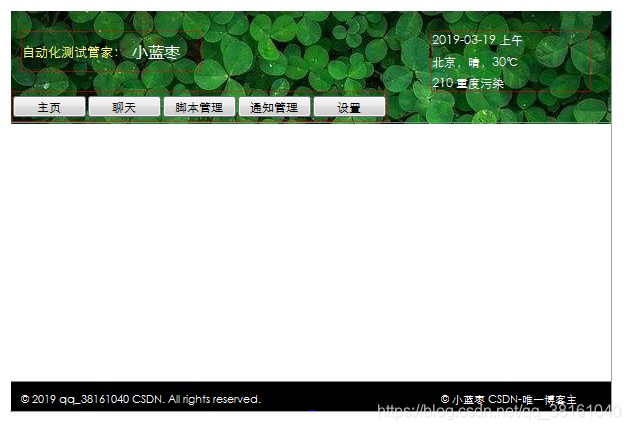
Task: Open the 主页 home button
Action: [49, 107]
